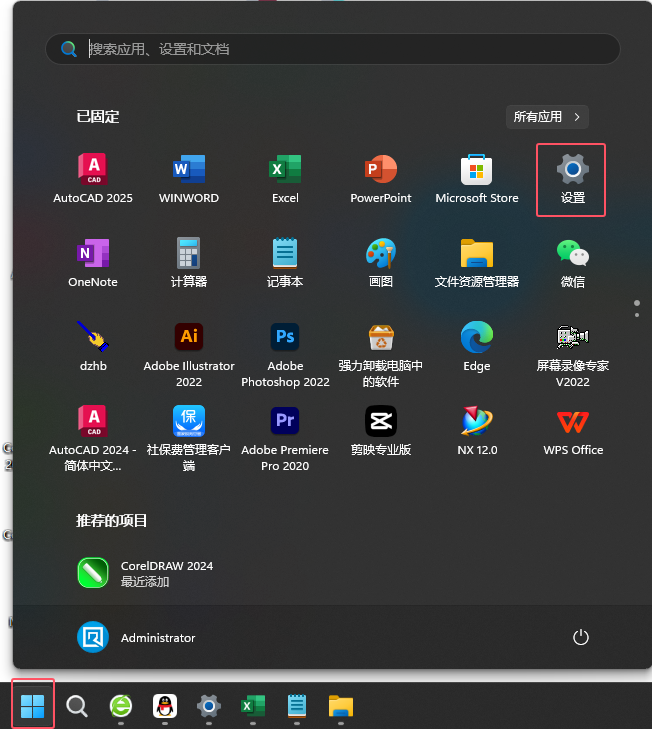Launch WINWORD from the Start menu

(189, 179)
